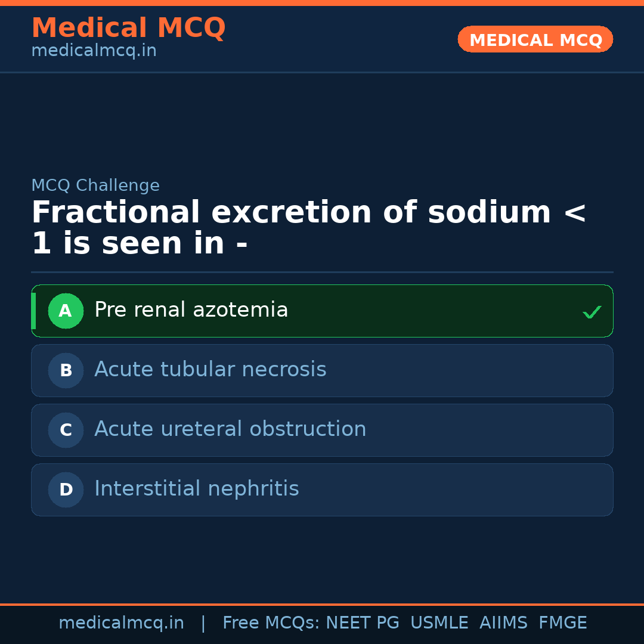
Task: Open medicalmcq.in link in footer
Action: coord(121,623)
